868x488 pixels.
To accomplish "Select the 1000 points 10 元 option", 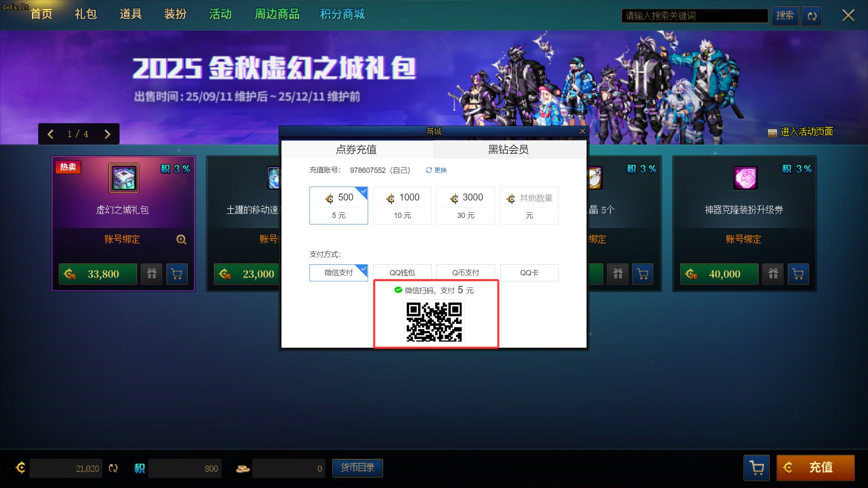I will (x=402, y=205).
